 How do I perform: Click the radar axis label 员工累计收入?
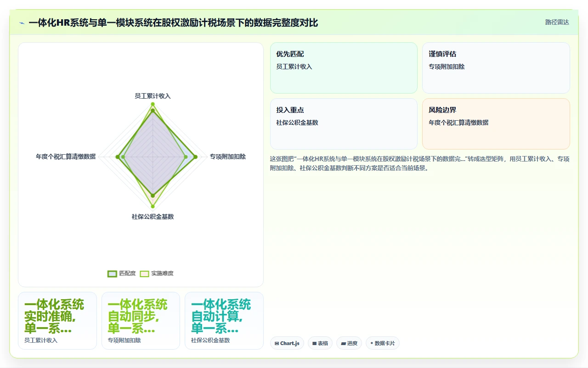[x=153, y=96]
